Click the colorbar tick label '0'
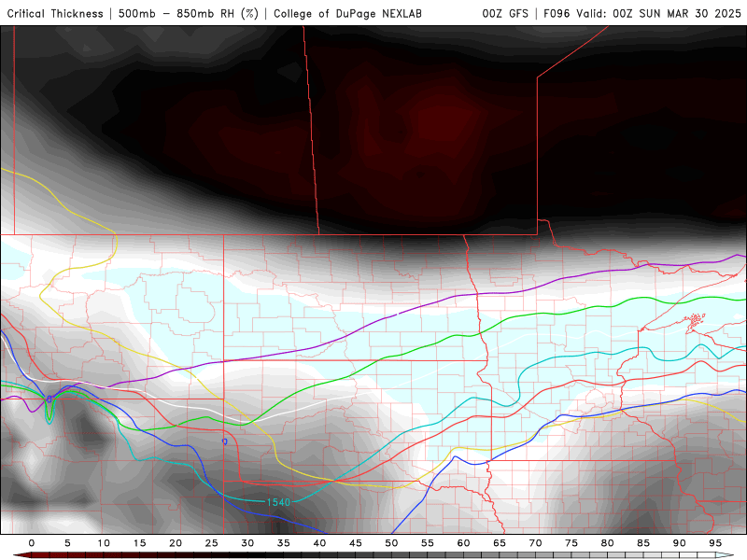 coord(32,543)
